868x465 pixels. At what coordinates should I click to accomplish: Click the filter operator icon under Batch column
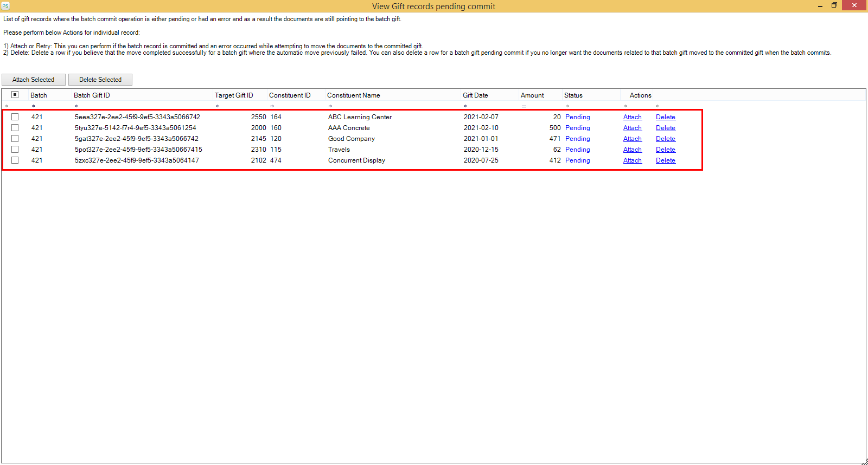(x=33, y=106)
